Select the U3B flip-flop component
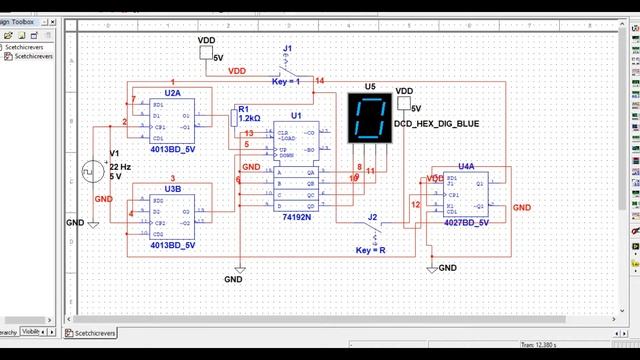The image size is (640, 360). 172,217
